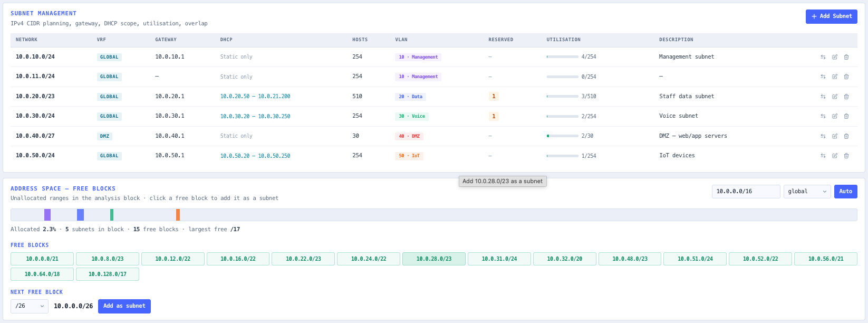This screenshot has width=868, height=323.
Task: Select free block 10.0.8.0/23
Action: [x=108, y=259]
